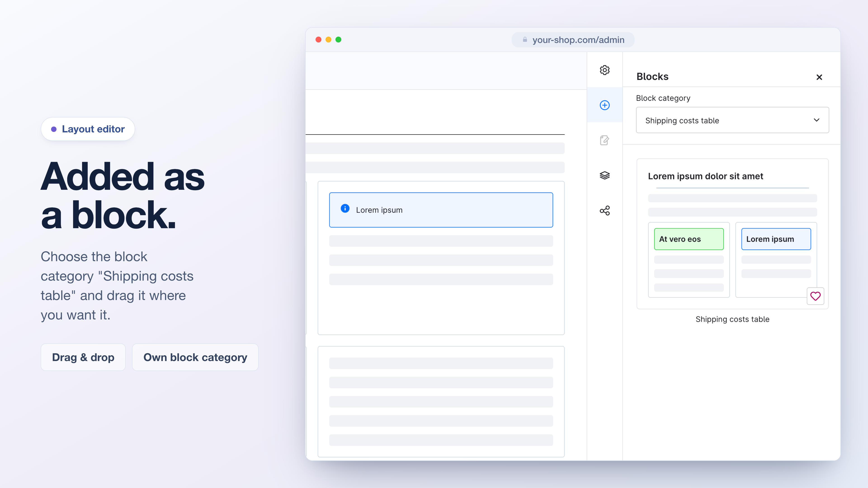
Task: Open the Shipping costs table combo box
Action: click(732, 120)
